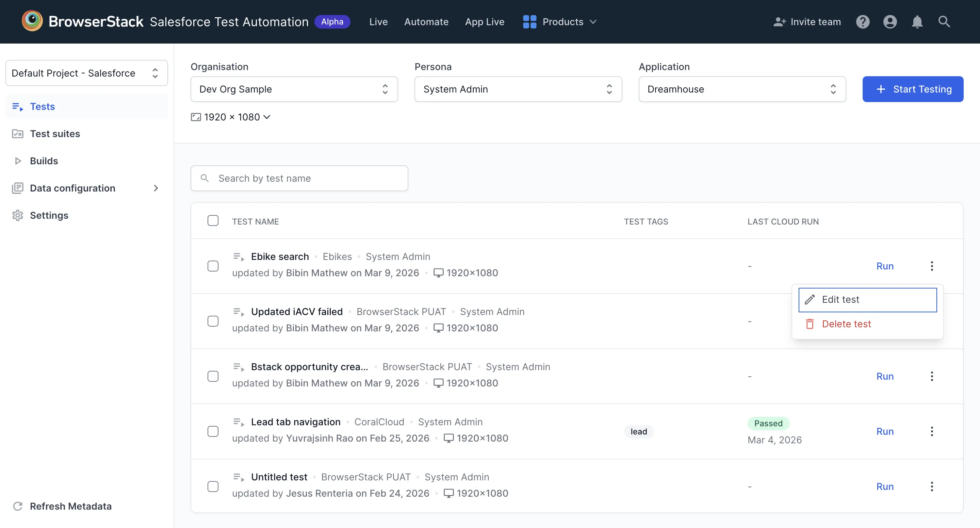Open Test suites in sidebar
The height and width of the screenshot is (528, 980).
[87, 133]
